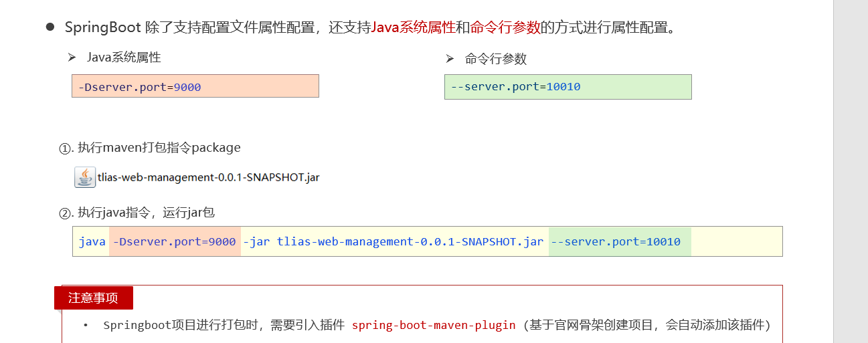868x343 pixels.
Task: Click the circled number ① step marker
Action: tap(65, 148)
